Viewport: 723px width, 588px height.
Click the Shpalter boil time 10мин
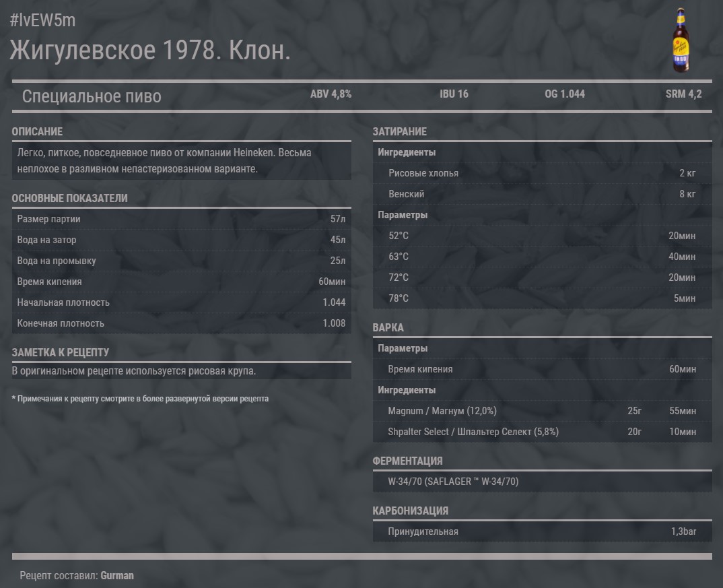click(683, 432)
